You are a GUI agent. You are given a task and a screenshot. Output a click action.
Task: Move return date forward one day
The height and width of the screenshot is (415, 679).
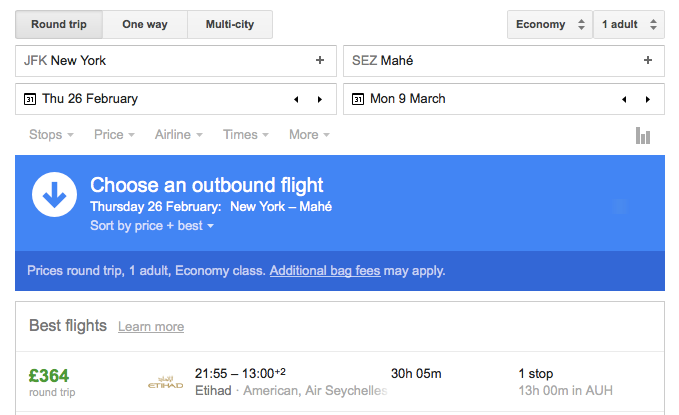[x=647, y=99]
